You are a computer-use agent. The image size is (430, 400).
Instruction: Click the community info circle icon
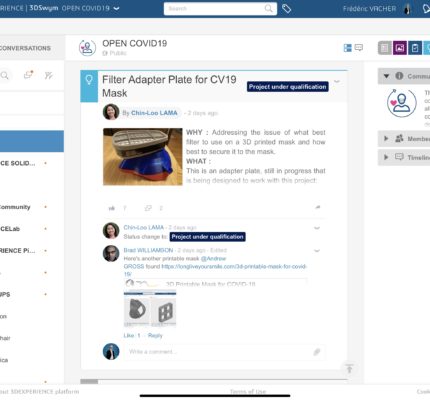coord(399,76)
